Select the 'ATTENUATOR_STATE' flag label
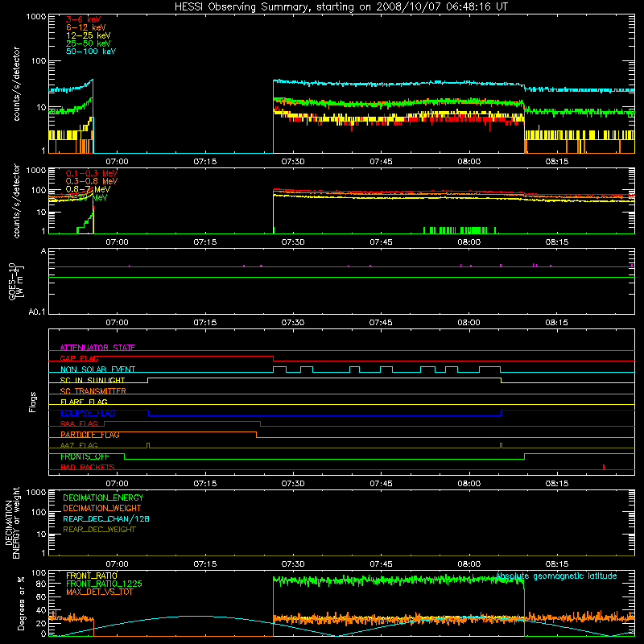644x644 pixels. click(97, 348)
